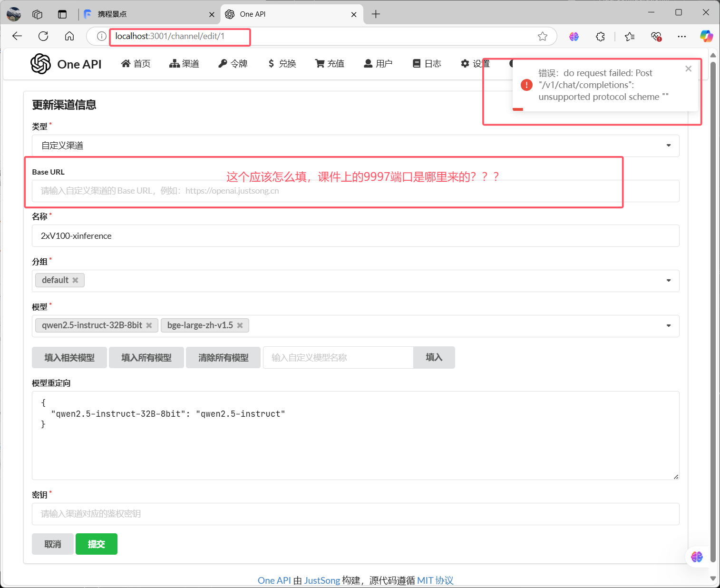The image size is (720, 588).
Task: Remove the default group tag
Action: (x=75, y=280)
